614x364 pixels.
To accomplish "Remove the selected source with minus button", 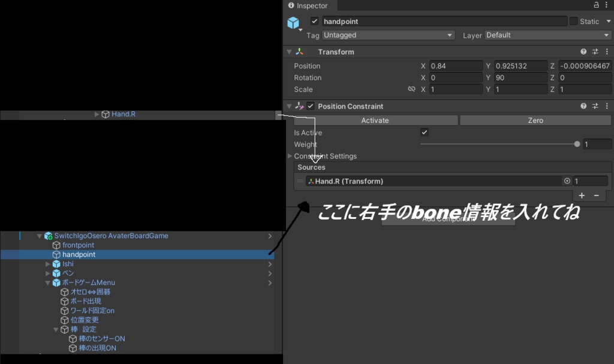I will tap(597, 195).
